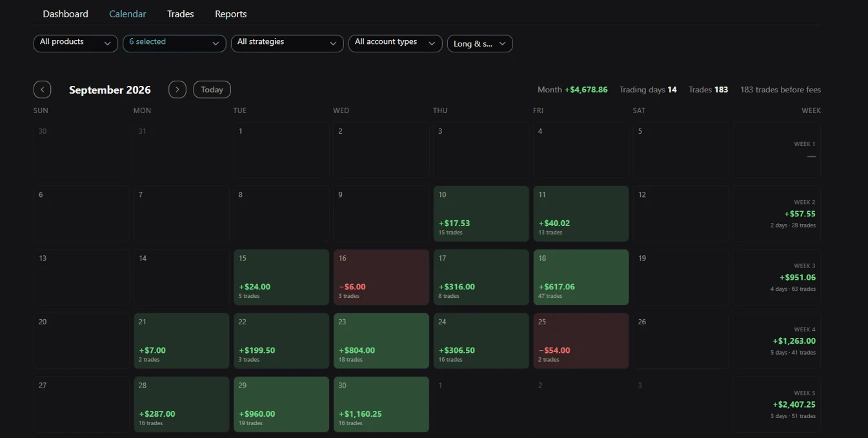Click Week 4 summary +$1,263.00
This screenshot has width=868, height=438.
click(777, 341)
